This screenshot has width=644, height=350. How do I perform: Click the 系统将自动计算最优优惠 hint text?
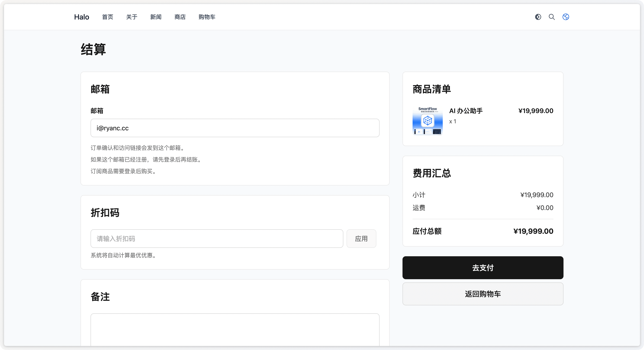[x=123, y=255]
